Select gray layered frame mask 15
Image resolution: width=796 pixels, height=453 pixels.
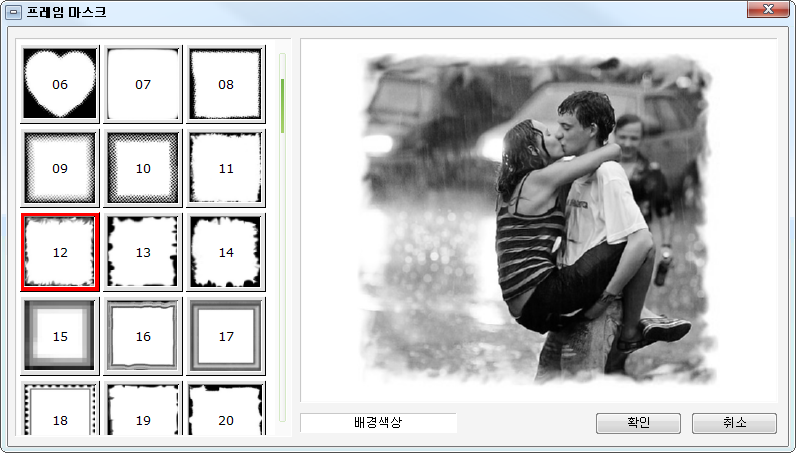[x=60, y=336]
